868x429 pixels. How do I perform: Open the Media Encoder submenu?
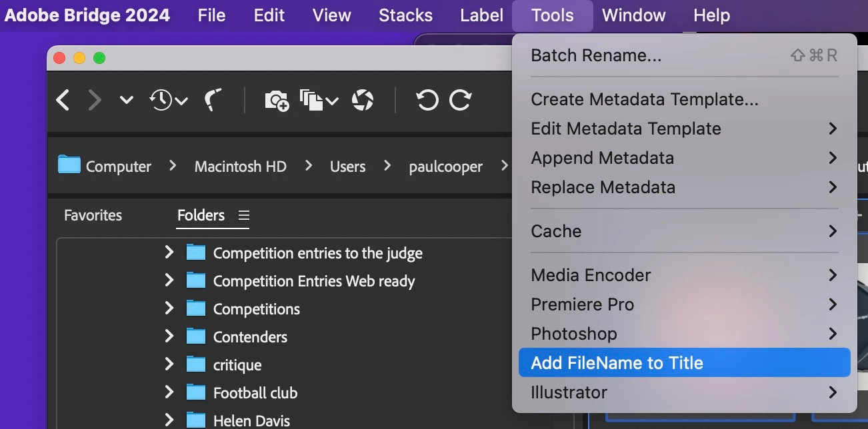tap(684, 275)
